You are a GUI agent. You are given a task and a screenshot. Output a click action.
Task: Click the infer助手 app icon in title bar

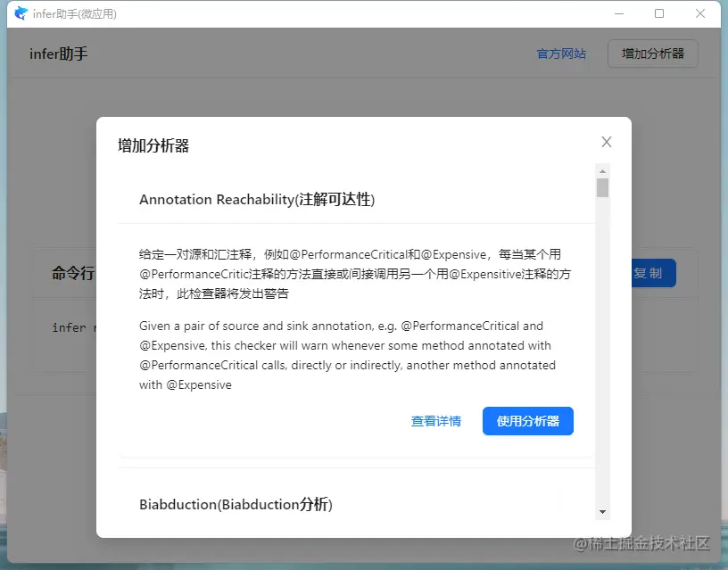pyautogui.click(x=21, y=13)
